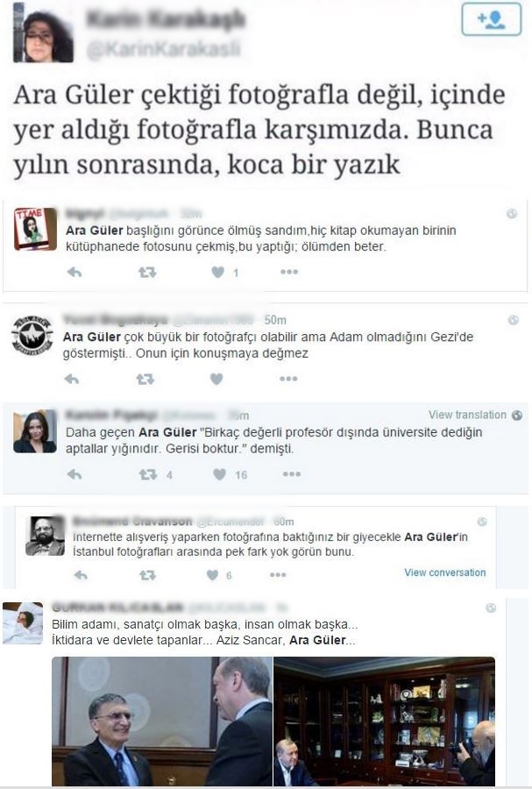Open more menu on konuşmaya değmez tweet
This screenshot has width=532, height=789.
click(288, 379)
